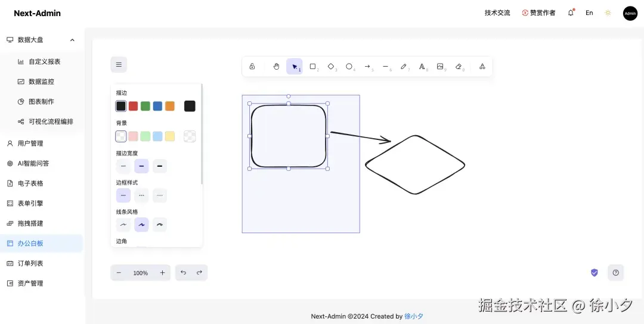This screenshot has height=324, width=644.
Task: Open the notifications bell
Action: (571, 13)
